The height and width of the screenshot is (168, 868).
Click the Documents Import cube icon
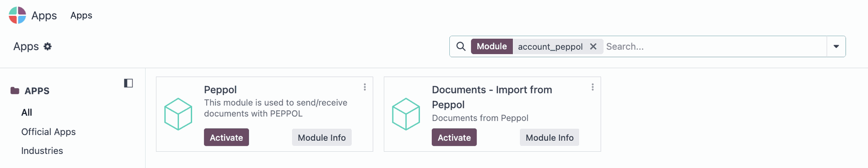click(x=406, y=114)
